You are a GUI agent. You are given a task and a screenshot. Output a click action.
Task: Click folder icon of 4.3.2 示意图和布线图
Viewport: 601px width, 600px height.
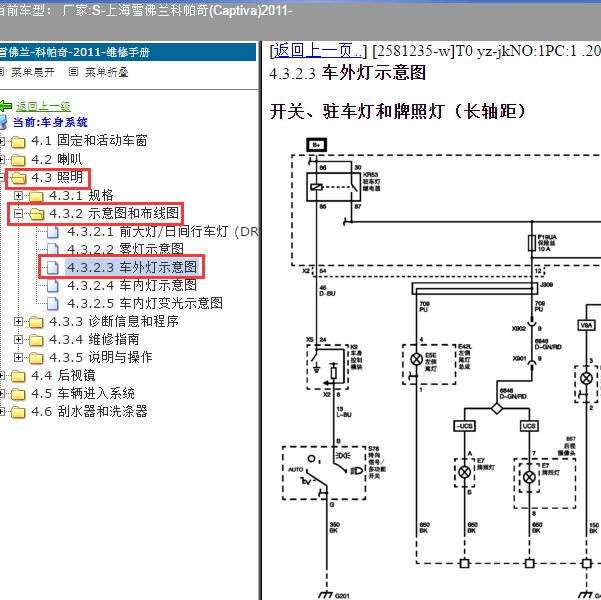pyautogui.click(x=36, y=214)
